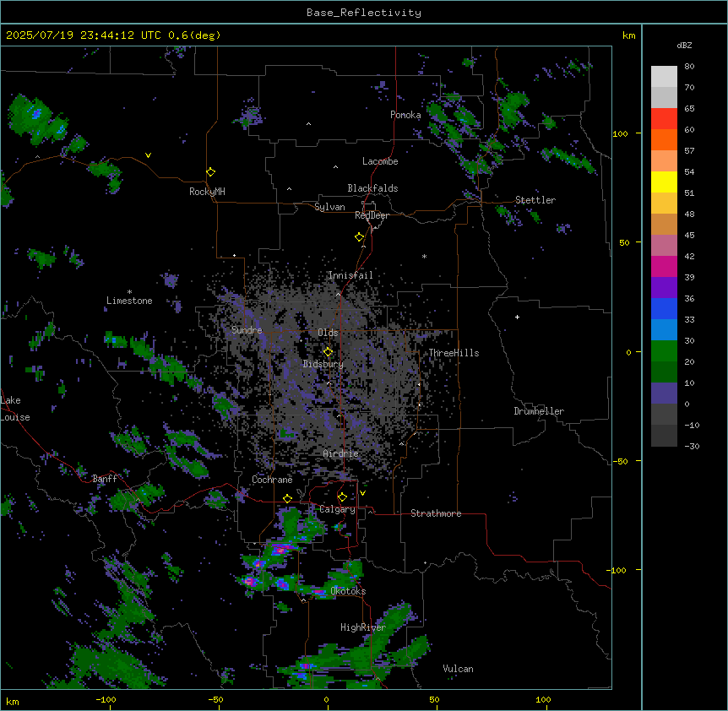Click the timestamp 2025/07/19 23:44:12 UTC
This screenshot has height=711, width=728.
84,35
